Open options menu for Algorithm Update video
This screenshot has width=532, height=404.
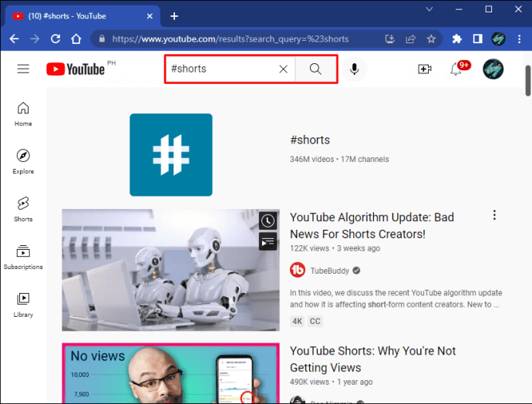(x=494, y=215)
